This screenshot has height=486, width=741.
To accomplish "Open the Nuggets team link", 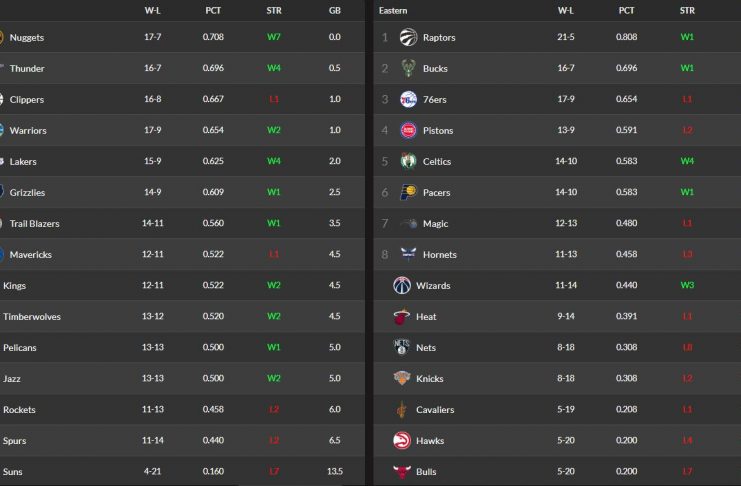I will pyautogui.click(x=27, y=38).
